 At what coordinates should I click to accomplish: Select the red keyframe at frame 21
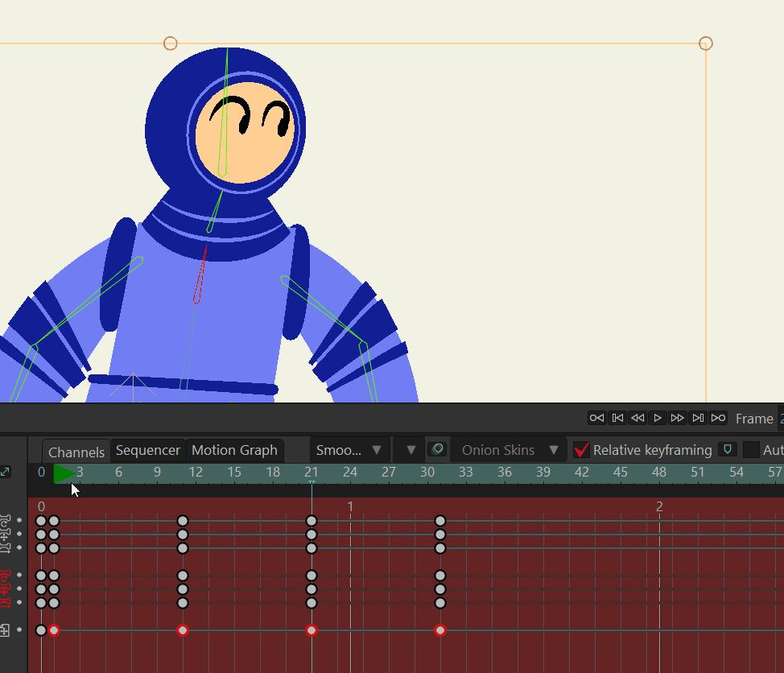tap(312, 630)
